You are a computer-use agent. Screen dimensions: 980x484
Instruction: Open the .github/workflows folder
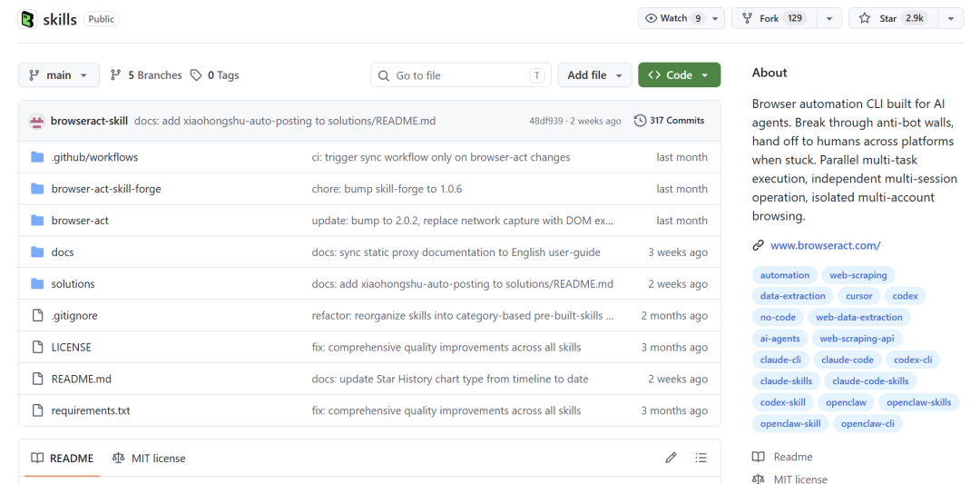point(94,157)
